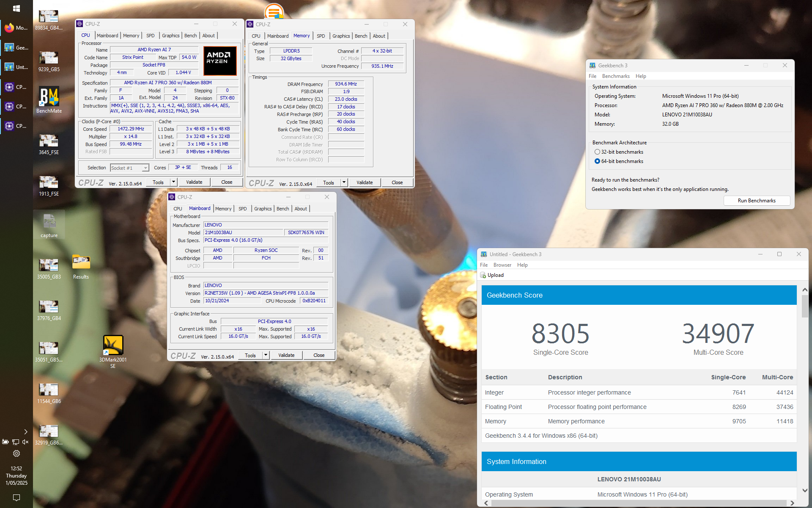Click the AMD Ryzen logo in CPU-Z
The height and width of the screenshot is (508, 812).
click(x=220, y=61)
